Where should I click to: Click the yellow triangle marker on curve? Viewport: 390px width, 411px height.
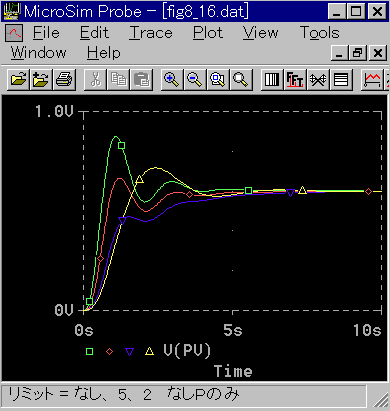coord(139,179)
